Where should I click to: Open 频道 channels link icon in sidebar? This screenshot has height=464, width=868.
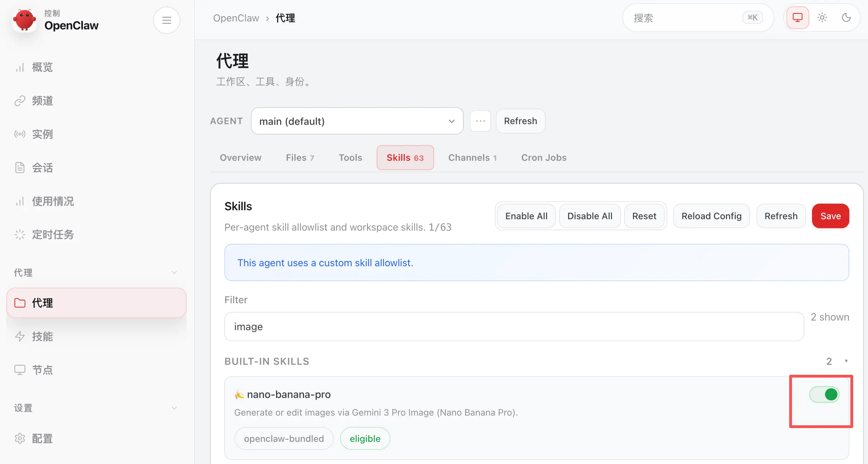(x=20, y=101)
